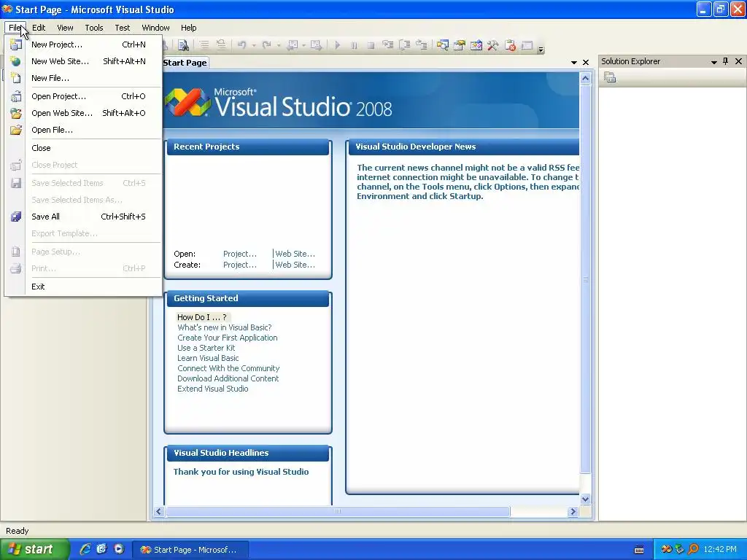Open the Window menu
747x560 pixels.
point(155,28)
